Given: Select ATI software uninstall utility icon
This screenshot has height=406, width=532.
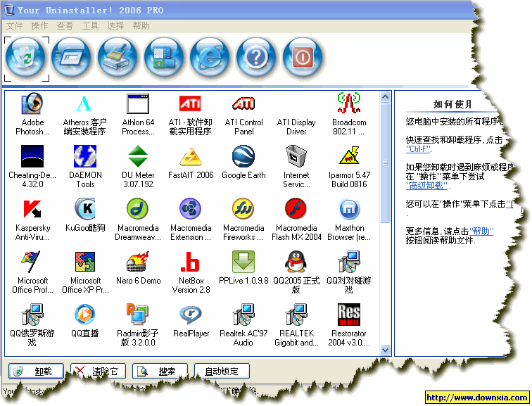Looking at the screenshot, I should pyautogui.click(x=190, y=103).
